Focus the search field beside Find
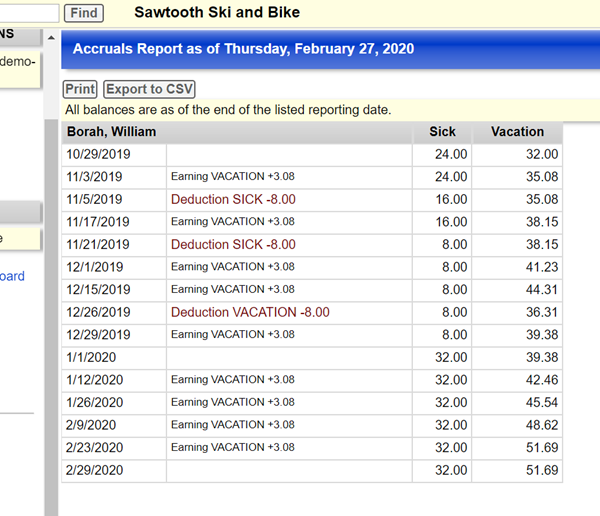 [x=29, y=13]
